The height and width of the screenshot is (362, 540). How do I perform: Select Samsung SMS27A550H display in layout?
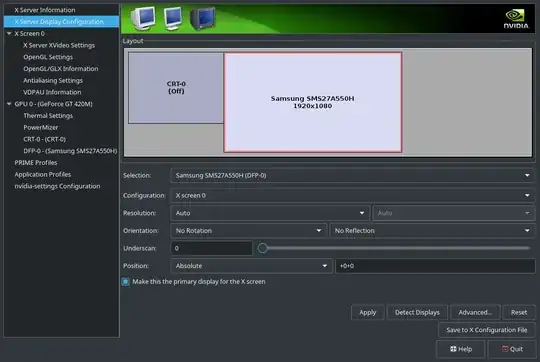coord(313,102)
